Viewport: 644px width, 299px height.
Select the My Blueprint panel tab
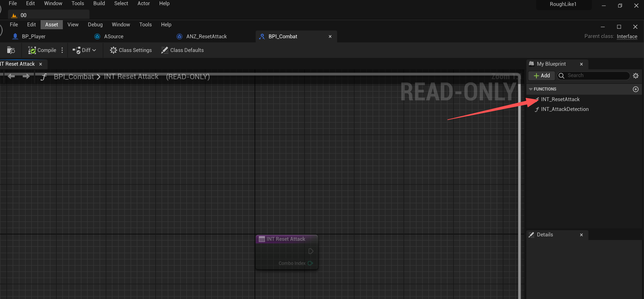tap(551, 64)
